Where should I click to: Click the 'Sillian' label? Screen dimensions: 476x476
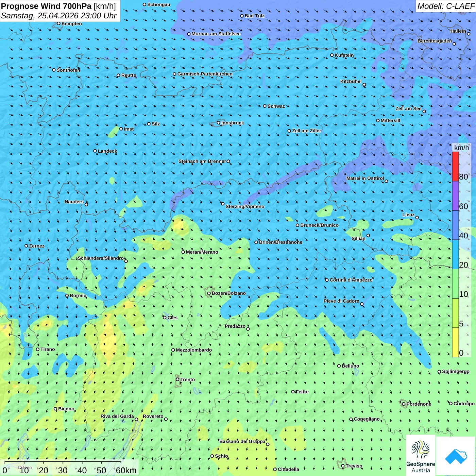pos(358,238)
